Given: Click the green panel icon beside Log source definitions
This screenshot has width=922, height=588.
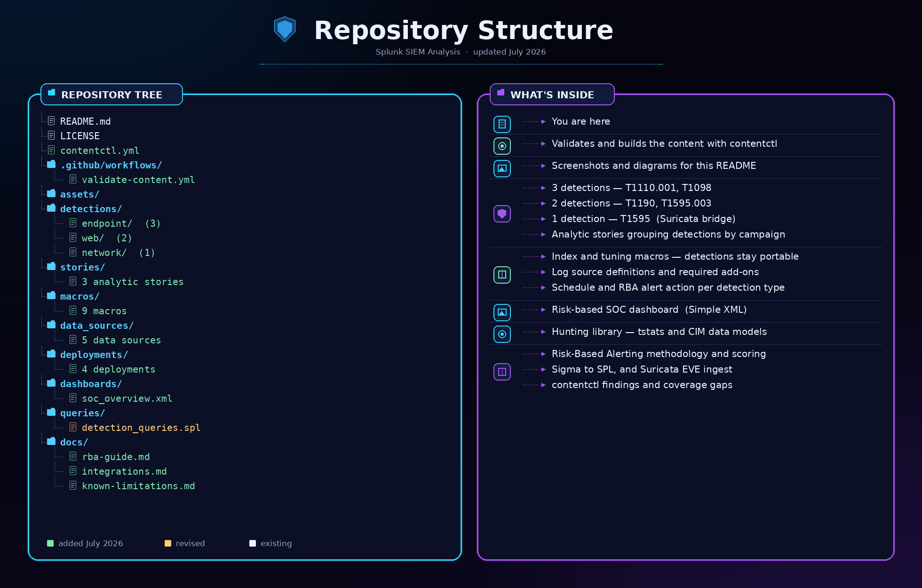Looking at the screenshot, I should 502,275.
